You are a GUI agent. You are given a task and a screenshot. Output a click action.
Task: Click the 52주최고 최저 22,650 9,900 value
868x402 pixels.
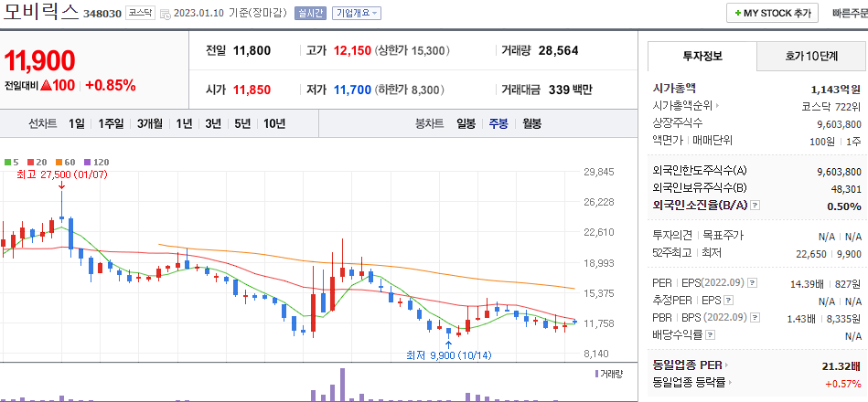point(829,254)
